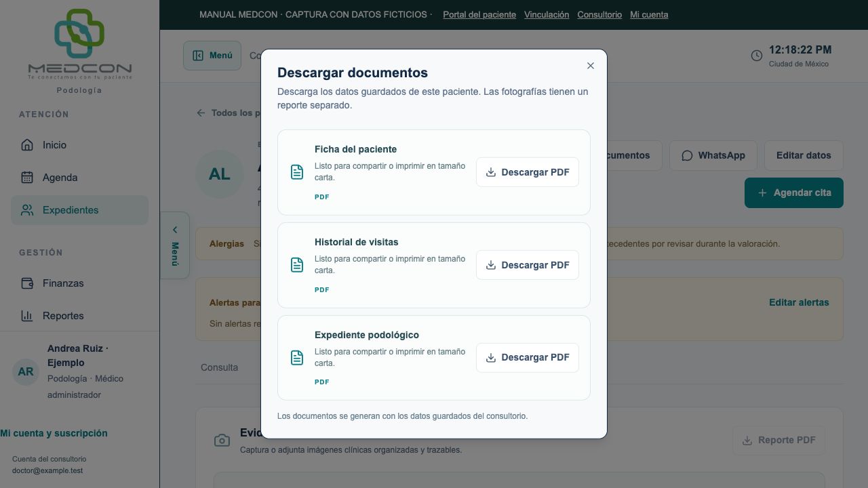The height and width of the screenshot is (488, 868).
Task: Go to Inicio in sidebar
Action: tap(79, 145)
